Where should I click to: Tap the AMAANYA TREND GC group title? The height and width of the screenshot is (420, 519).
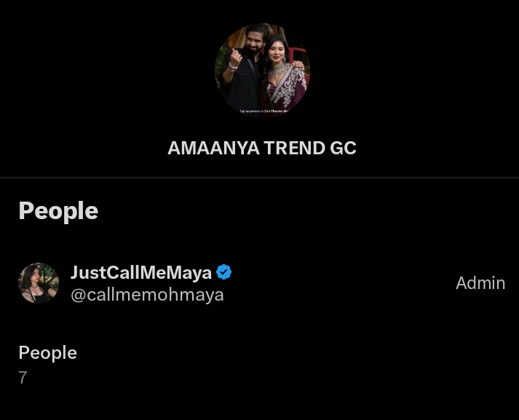point(262,148)
